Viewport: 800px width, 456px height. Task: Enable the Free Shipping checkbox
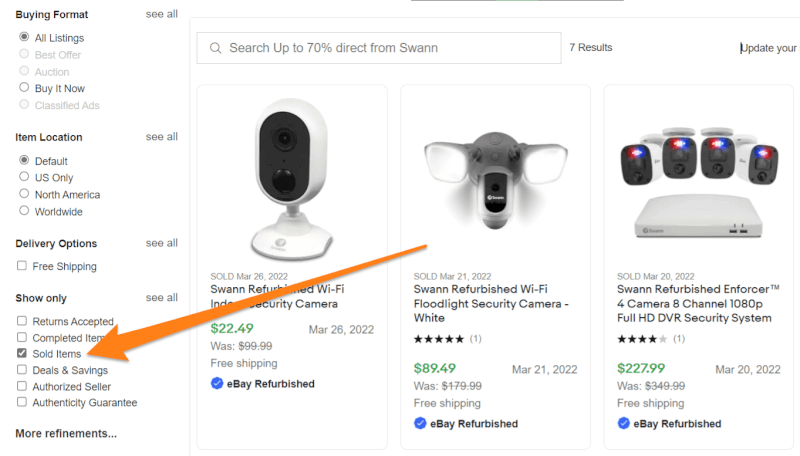click(x=22, y=266)
